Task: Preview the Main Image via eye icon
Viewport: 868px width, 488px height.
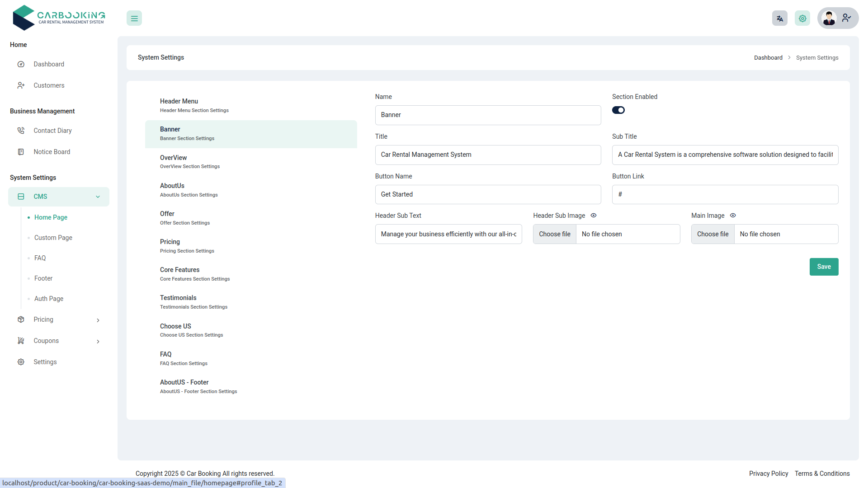Action: click(733, 216)
